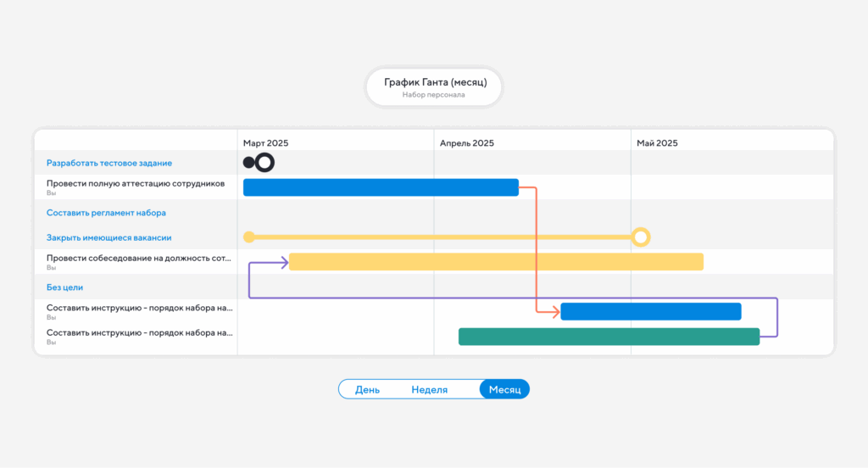Image resolution: width=868 pixels, height=468 pixels.
Task: Click the orange dependency arrow head
Action: tap(556, 311)
